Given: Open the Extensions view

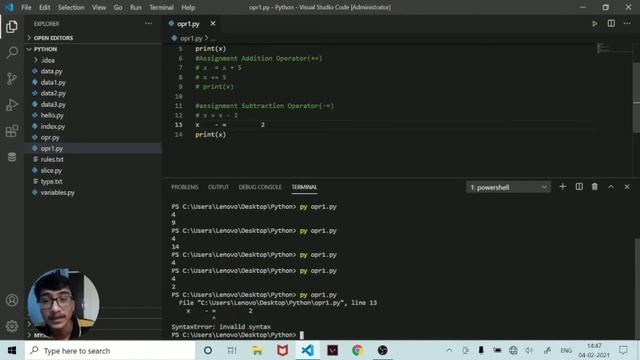Looking at the screenshot, I should 12,131.
